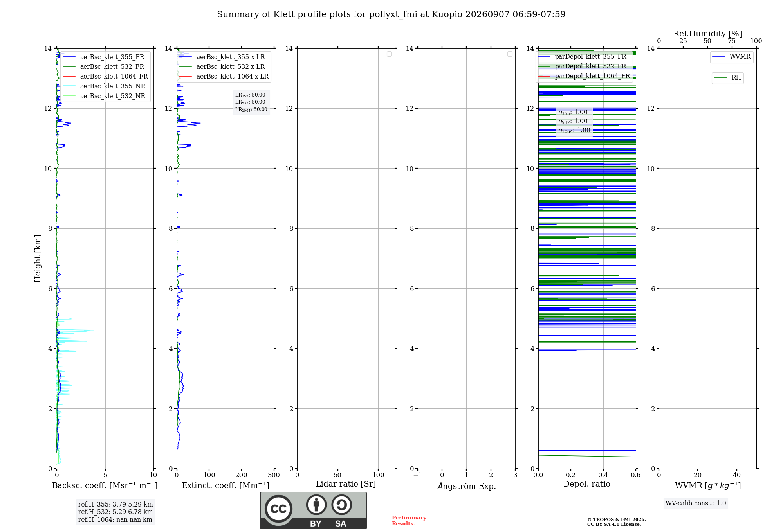Viewport: 783px width, 532px height.
Task: Click the RH legend entry
Action: [x=727, y=78]
